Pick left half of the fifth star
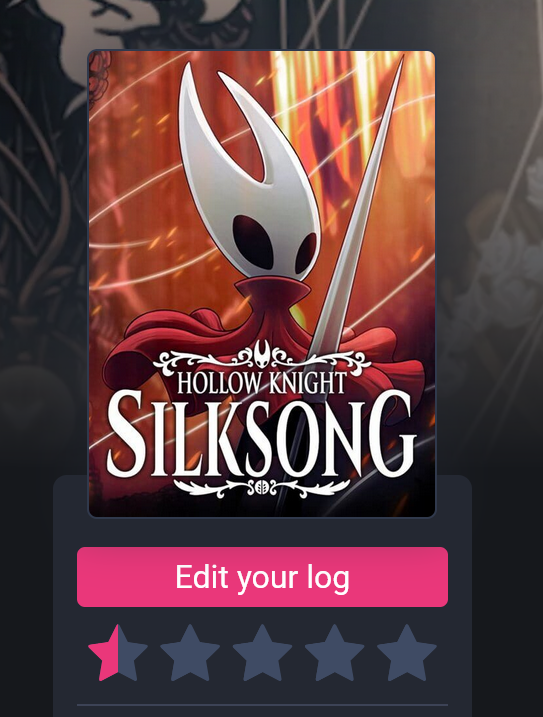 [x=392, y=653]
